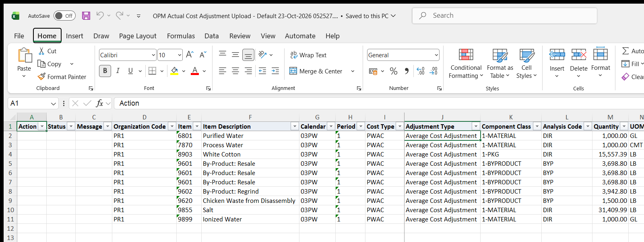
Task: Open Format as Table gallery
Action: point(500,64)
